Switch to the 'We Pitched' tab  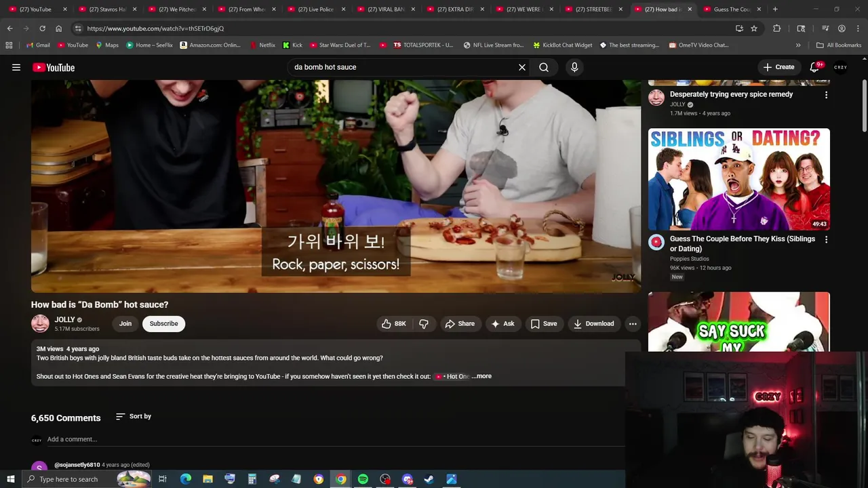click(x=178, y=9)
